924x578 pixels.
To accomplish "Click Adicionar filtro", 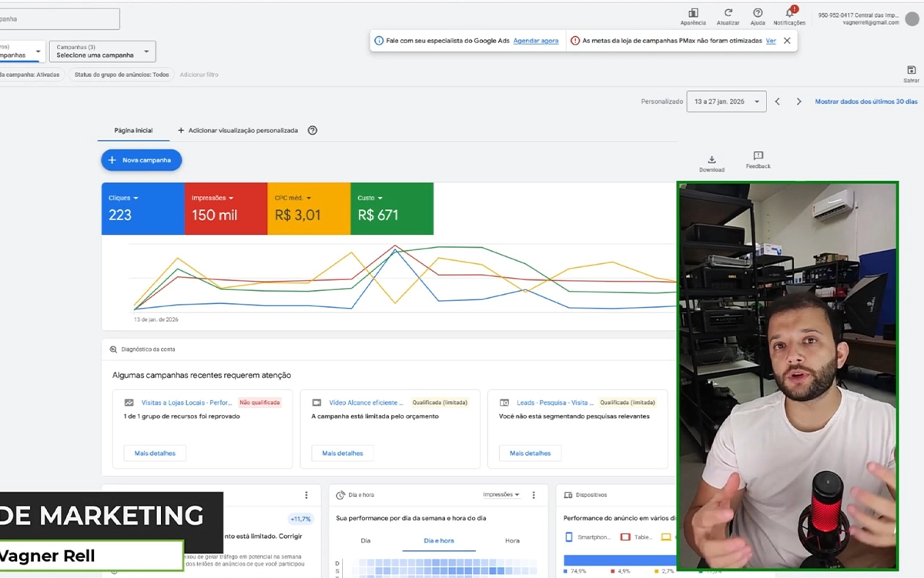I will tap(199, 75).
